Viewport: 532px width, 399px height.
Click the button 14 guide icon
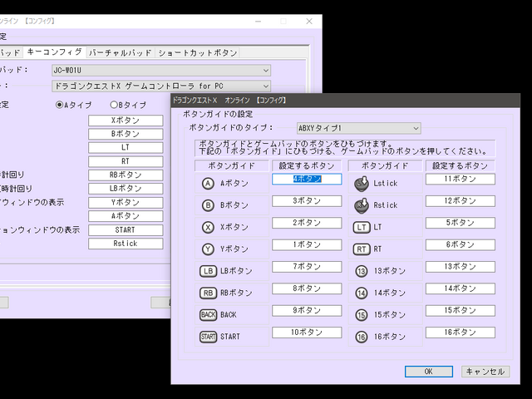tap(362, 293)
